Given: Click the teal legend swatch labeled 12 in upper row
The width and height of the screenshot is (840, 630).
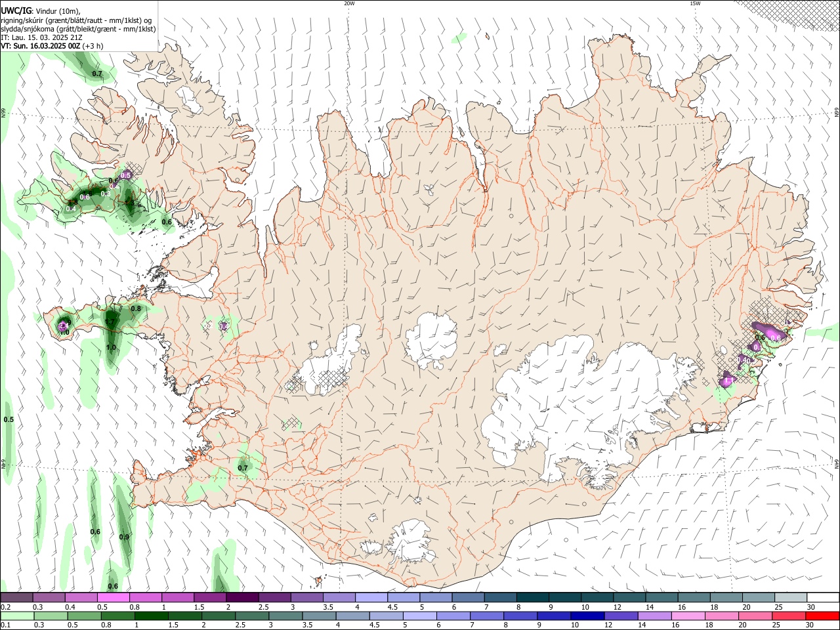Looking at the screenshot, I should (x=629, y=598).
